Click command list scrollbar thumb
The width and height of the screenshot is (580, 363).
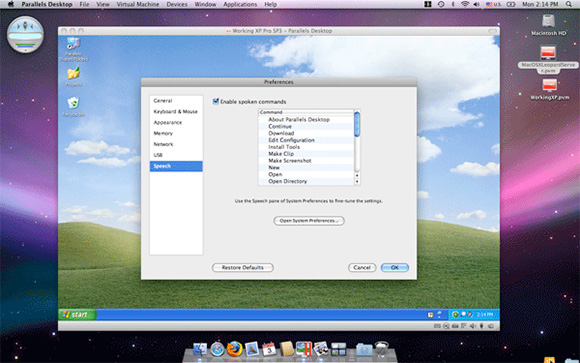[x=357, y=124]
